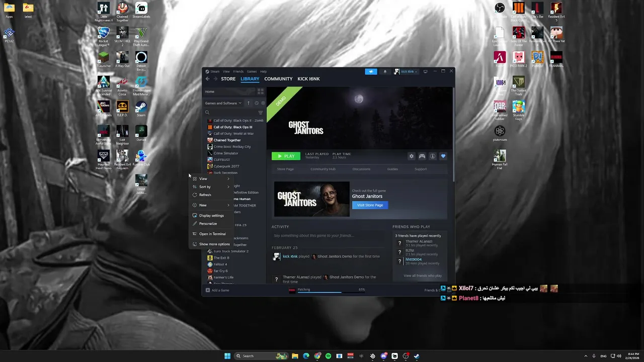
Task: Expand View submenu in context menu
Action: pyautogui.click(x=210, y=178)
